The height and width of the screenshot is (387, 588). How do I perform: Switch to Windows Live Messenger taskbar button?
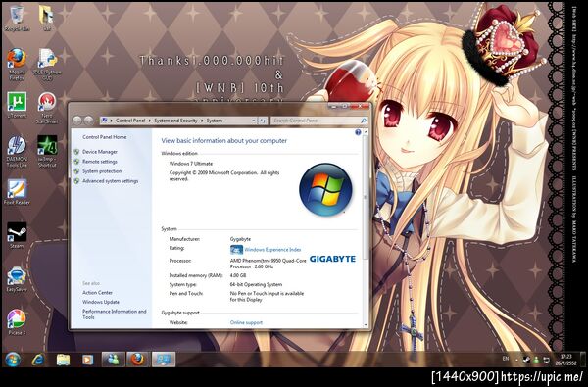(x=114, y=360)
